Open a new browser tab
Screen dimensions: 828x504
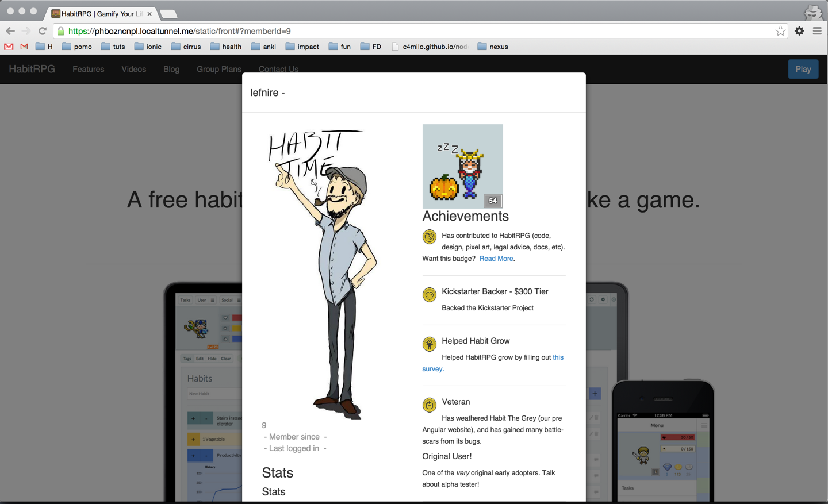168,14
